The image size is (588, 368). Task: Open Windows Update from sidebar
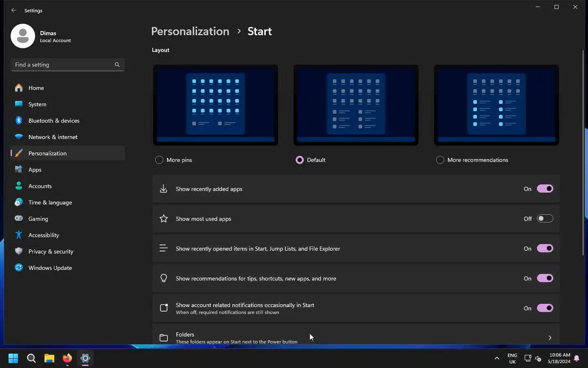click(x=50, y=268)
